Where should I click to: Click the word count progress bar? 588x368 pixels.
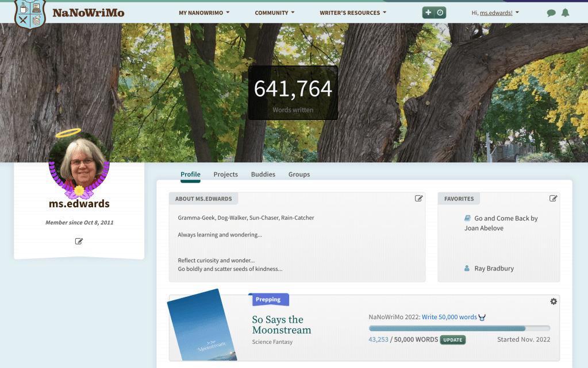click(x=459, y=328)
